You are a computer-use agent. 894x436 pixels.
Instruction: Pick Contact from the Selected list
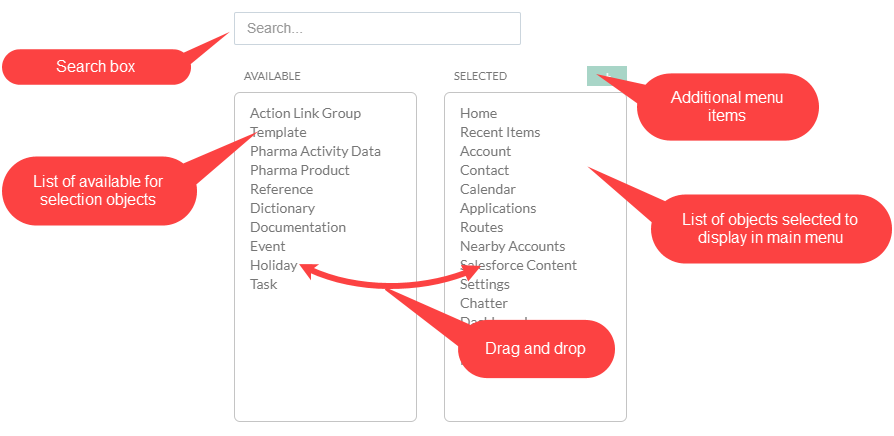(x=484, y=170)
